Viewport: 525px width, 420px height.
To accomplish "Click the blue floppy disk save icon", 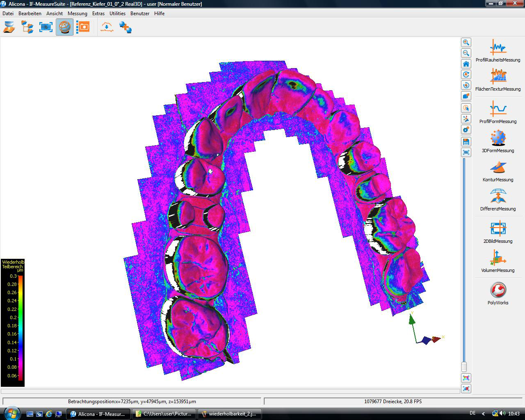I will click(x=466, y=142).
